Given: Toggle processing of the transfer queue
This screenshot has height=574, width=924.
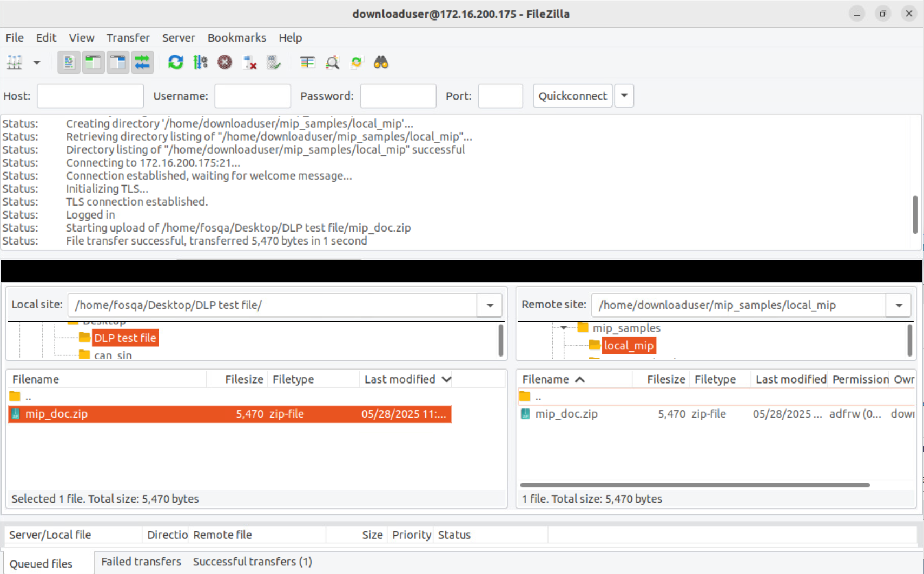Looking at the screenshot, I should click(200, 63).
